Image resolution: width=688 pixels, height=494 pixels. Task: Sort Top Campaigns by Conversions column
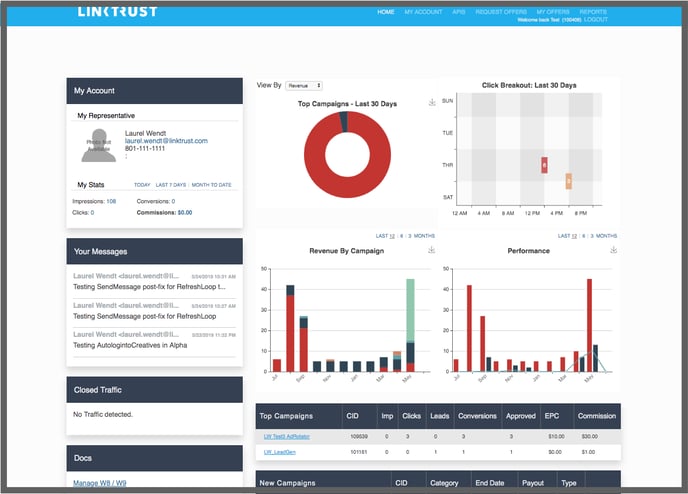[x=477, y=416]
